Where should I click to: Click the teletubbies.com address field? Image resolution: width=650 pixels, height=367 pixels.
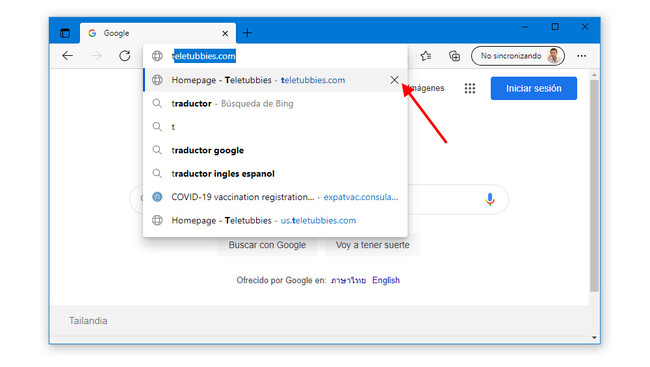coord(275,56)
